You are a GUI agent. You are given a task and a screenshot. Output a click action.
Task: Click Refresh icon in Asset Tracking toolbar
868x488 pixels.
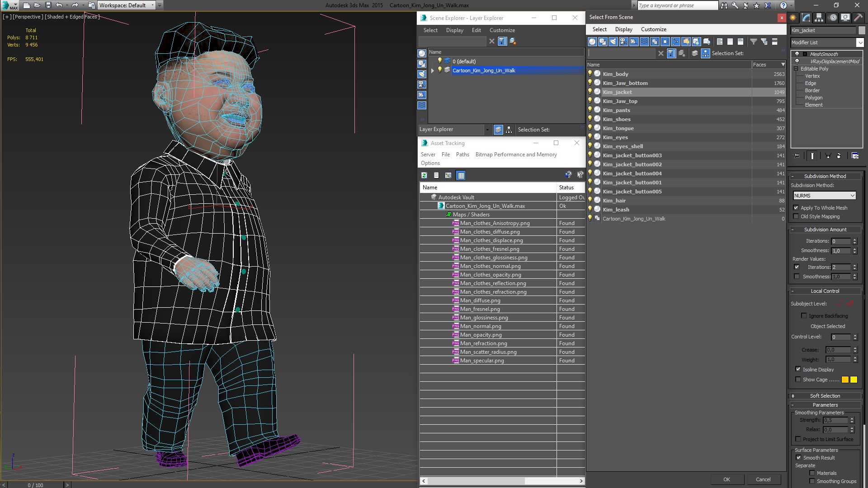tap(424, 175)
